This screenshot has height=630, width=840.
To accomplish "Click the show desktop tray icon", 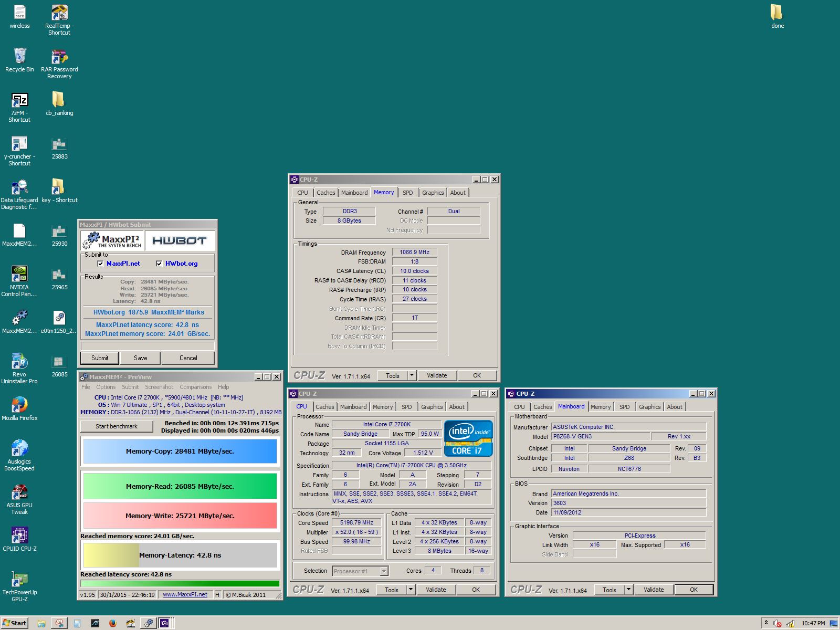I will click(x=834, y=623).
